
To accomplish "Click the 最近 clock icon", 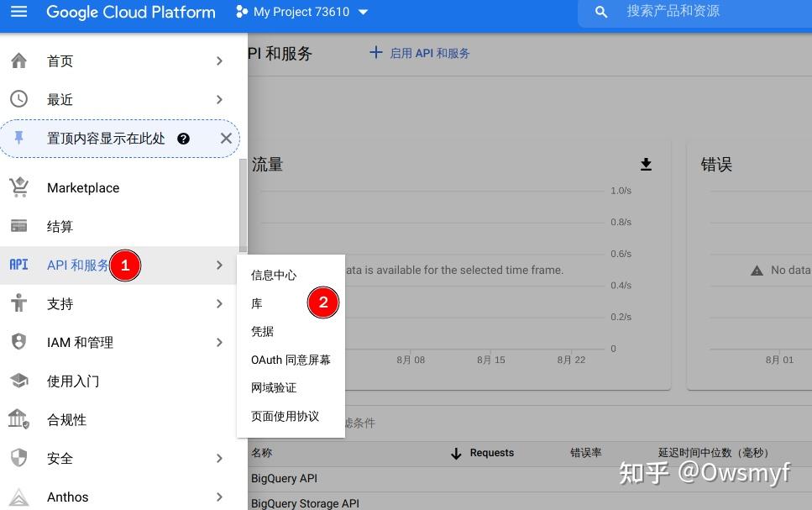I will point(18,98).
